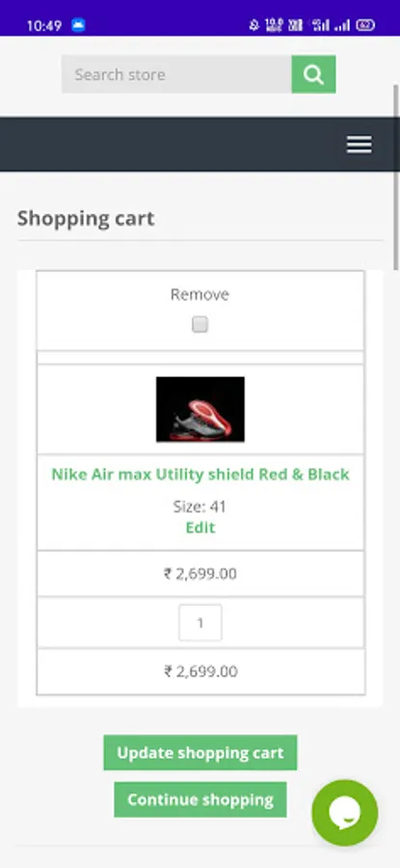400x868 pixels.
Task: Open the hamburger navigation menu
Action: 360,145
